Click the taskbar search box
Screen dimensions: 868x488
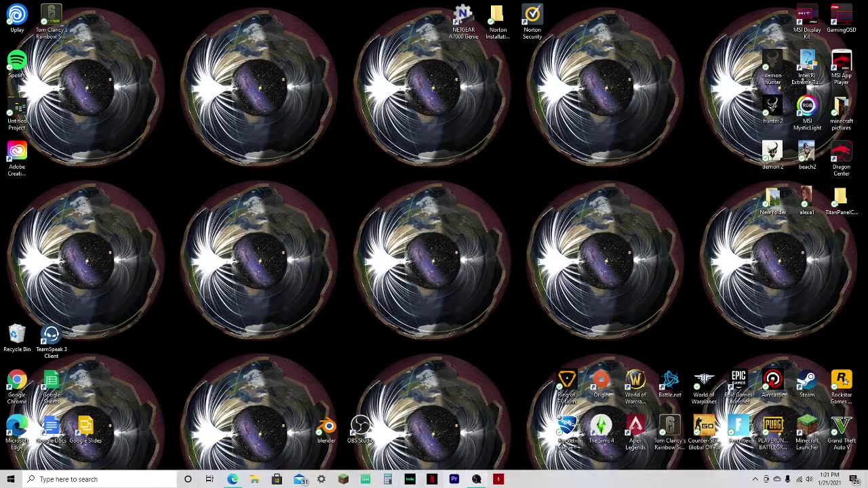99,479
